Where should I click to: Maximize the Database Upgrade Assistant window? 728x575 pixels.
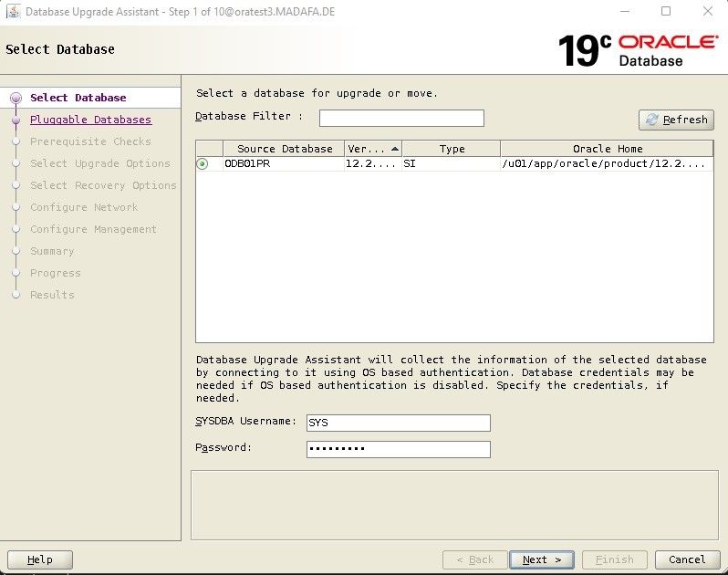[x=666, y=11]
